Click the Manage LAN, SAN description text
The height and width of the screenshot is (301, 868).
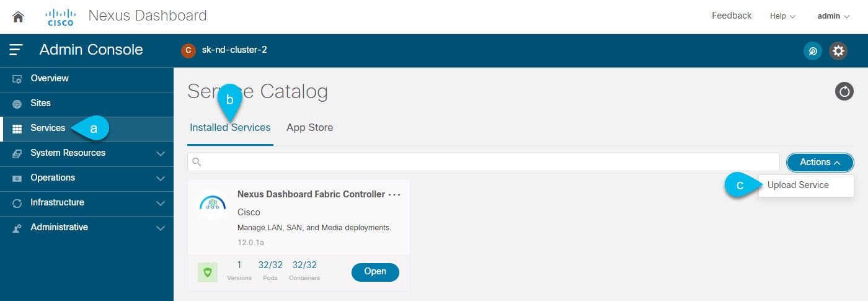[x=314, y=228]
